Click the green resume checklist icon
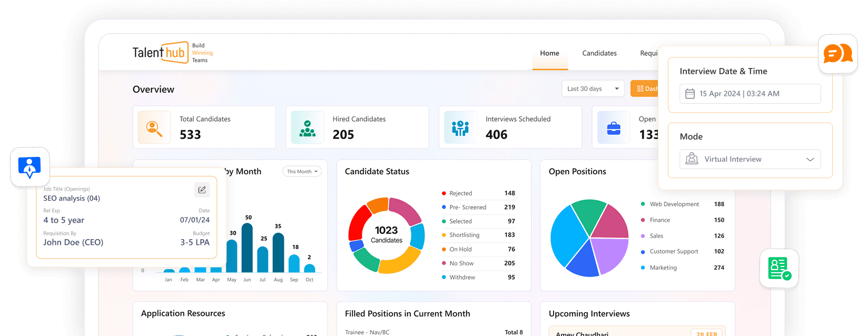This screenshot has height=336, width=868. coord(779,269)
